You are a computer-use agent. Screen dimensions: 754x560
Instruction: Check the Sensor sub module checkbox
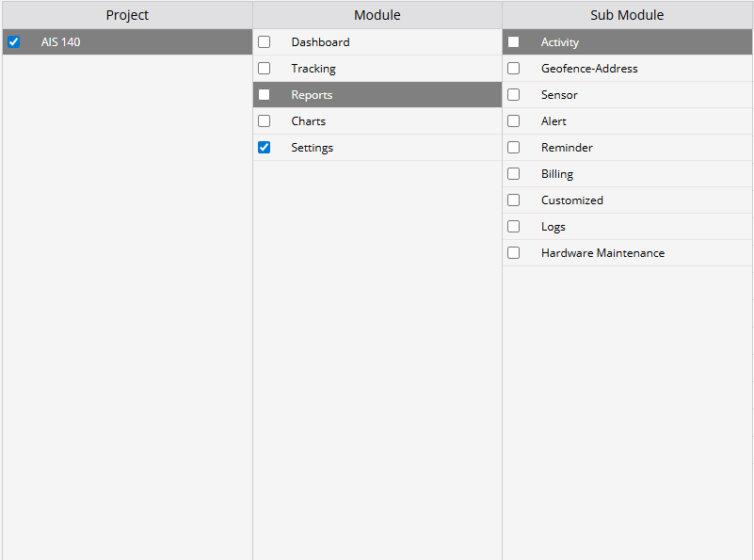point(514,95)
